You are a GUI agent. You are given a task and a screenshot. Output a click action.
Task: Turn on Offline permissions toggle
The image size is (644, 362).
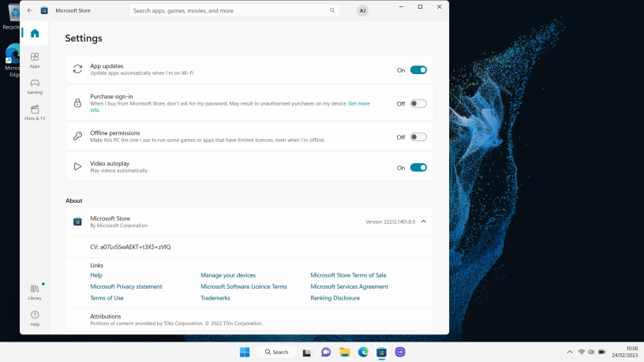point(418,136)
